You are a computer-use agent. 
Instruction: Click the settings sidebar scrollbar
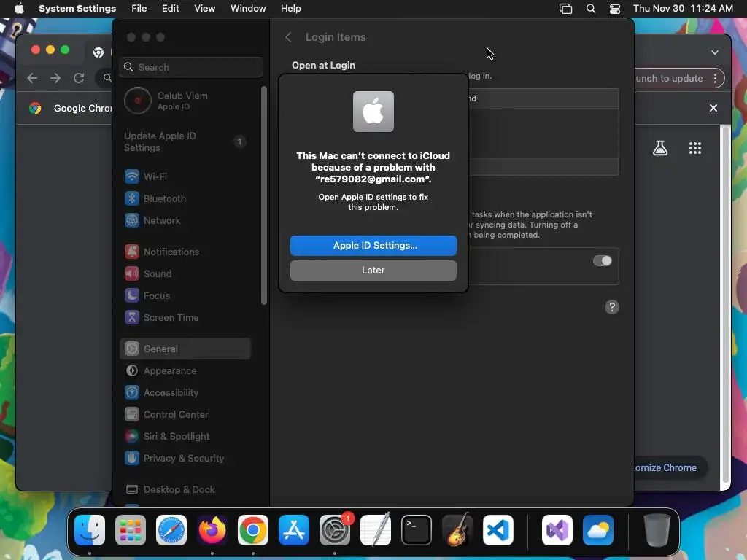[264, 195]
